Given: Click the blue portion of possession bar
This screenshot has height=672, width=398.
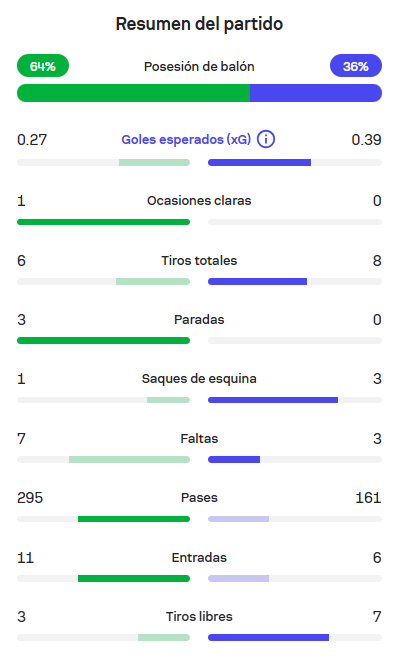Looking at the screenshot, I should (316, 93).
